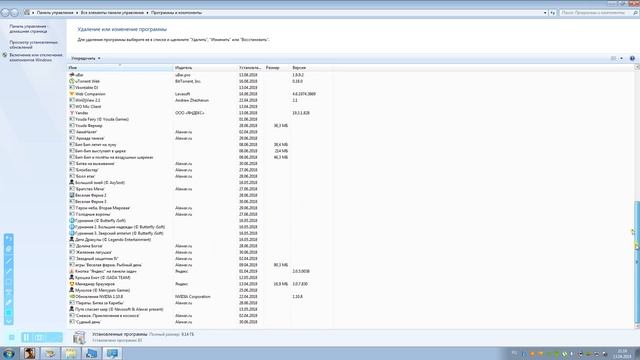The height and width of the screenshot is (360, 640).
Task: Select Снежок. Приключения в космосе row
Action: pos(200,316)
